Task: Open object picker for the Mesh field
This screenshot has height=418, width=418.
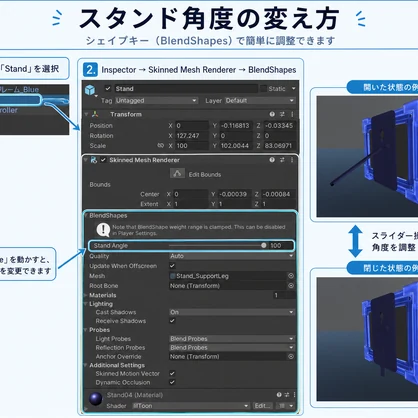Action: [x=291, y=276]
